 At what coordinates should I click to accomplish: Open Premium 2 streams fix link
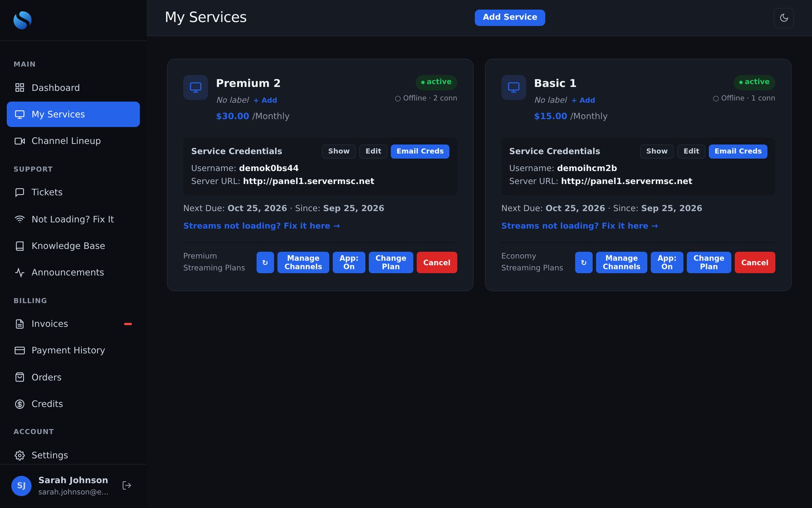261,226
